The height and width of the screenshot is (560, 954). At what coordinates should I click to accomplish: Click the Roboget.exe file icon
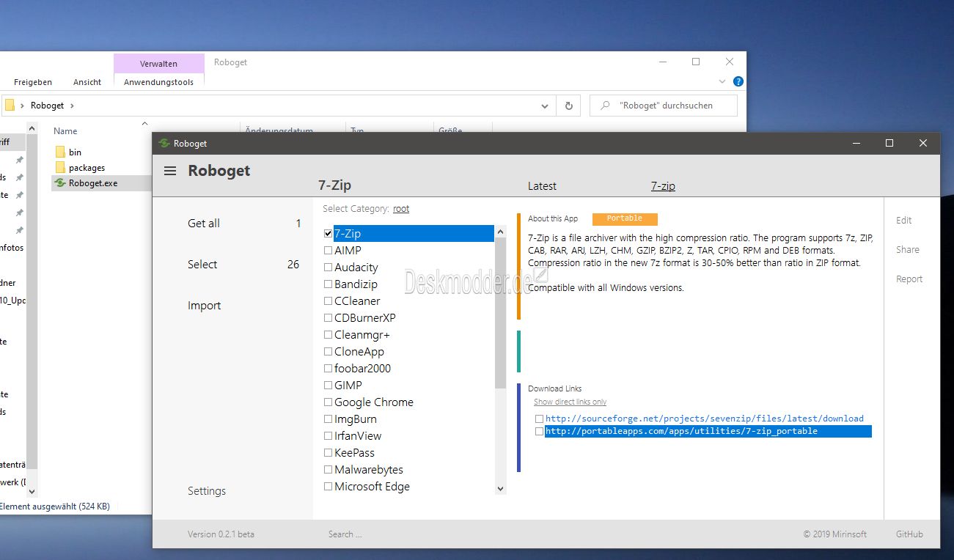[60, 183]
